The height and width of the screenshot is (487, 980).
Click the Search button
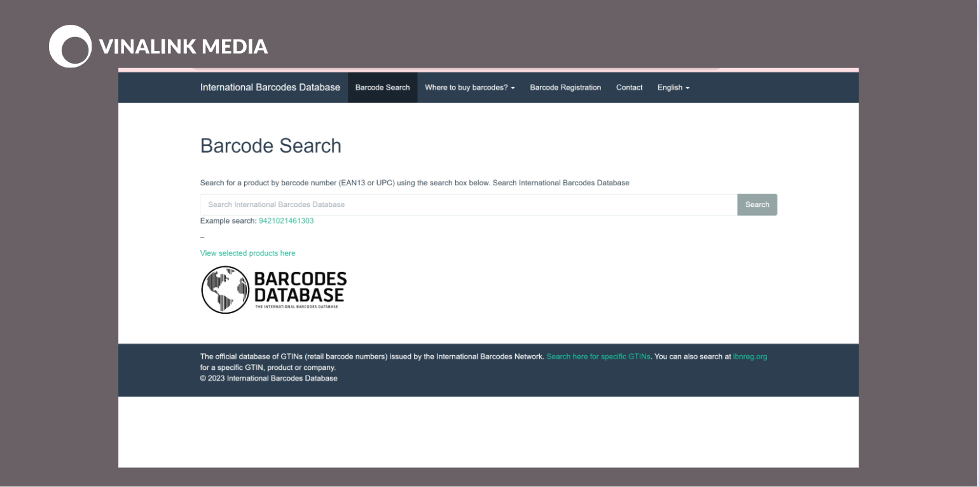pos(757,204)
